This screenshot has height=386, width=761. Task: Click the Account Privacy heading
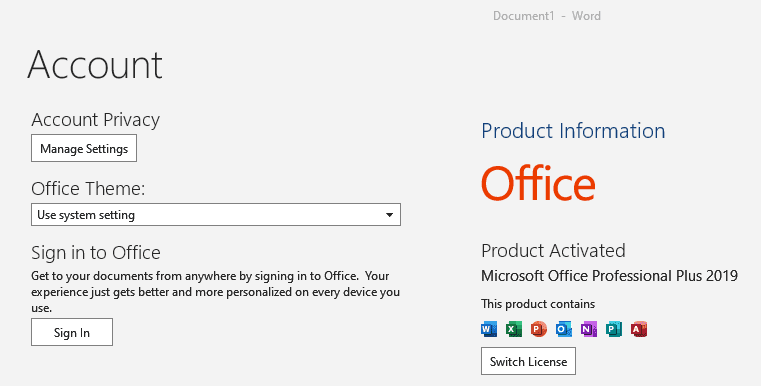tap(96, 119)
